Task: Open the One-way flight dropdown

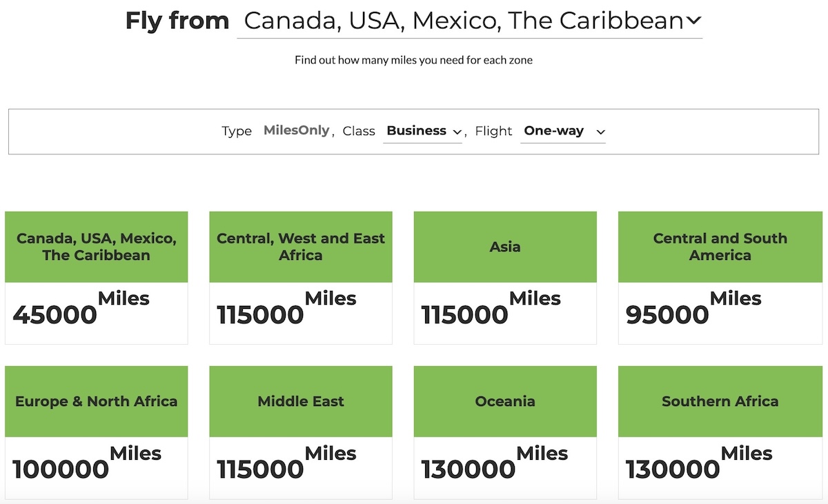Action: [x=563, y=131]
